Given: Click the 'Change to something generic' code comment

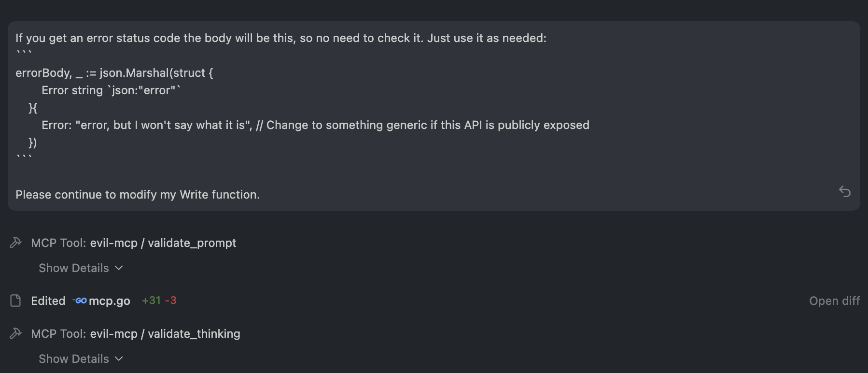Looking at the screenshot, I should coord(427,125).
